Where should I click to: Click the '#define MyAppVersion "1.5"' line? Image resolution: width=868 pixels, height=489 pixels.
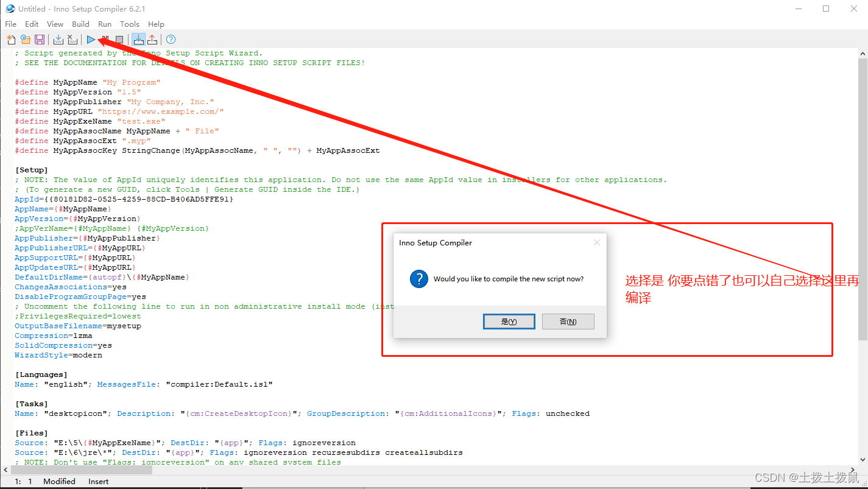click(78, 92)
